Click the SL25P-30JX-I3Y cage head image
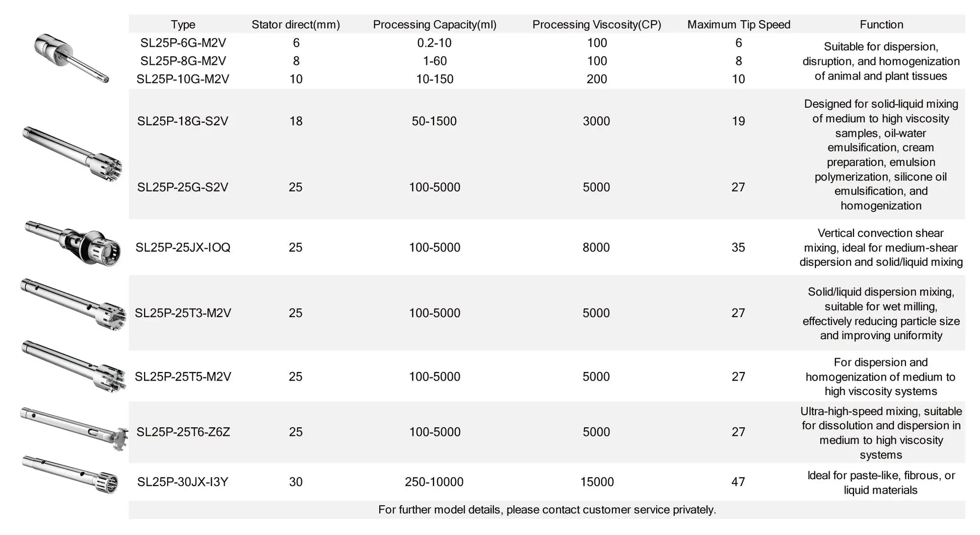This screenshot has width=980, height=535. pos(71,474)
